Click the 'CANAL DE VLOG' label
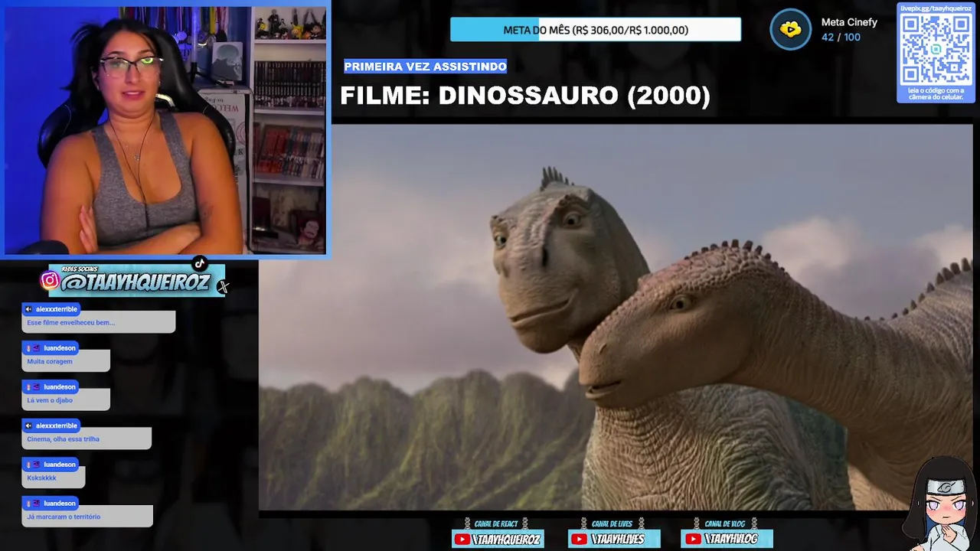 pyautogui.click(x=726, y=524)
